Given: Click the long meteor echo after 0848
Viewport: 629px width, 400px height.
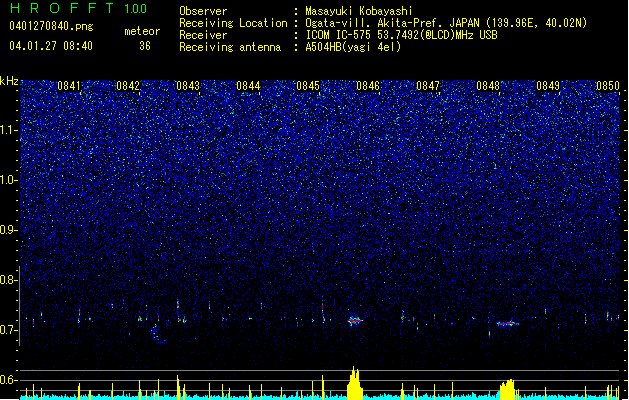Looking at the screenshot, I should (x=507, y=323).
